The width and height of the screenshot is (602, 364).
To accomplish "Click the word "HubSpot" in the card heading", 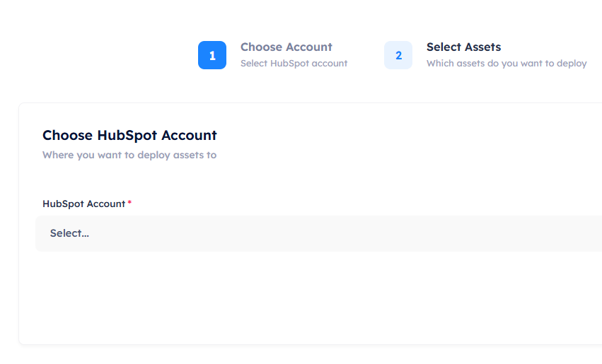I will 127,135.
